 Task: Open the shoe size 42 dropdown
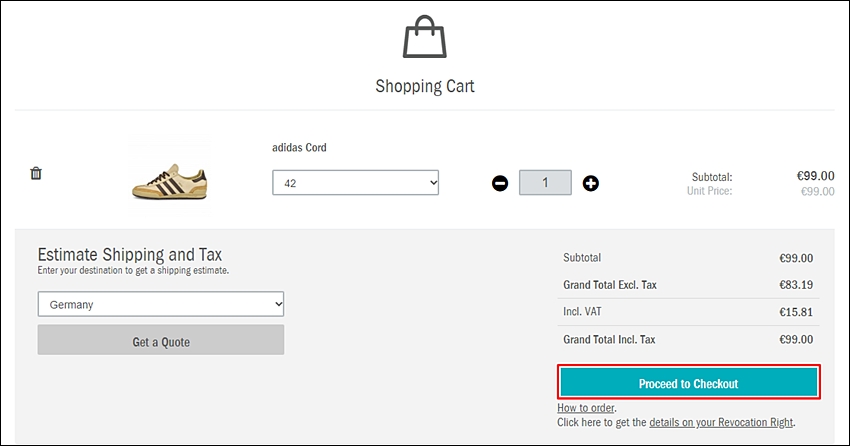(356, 183)
